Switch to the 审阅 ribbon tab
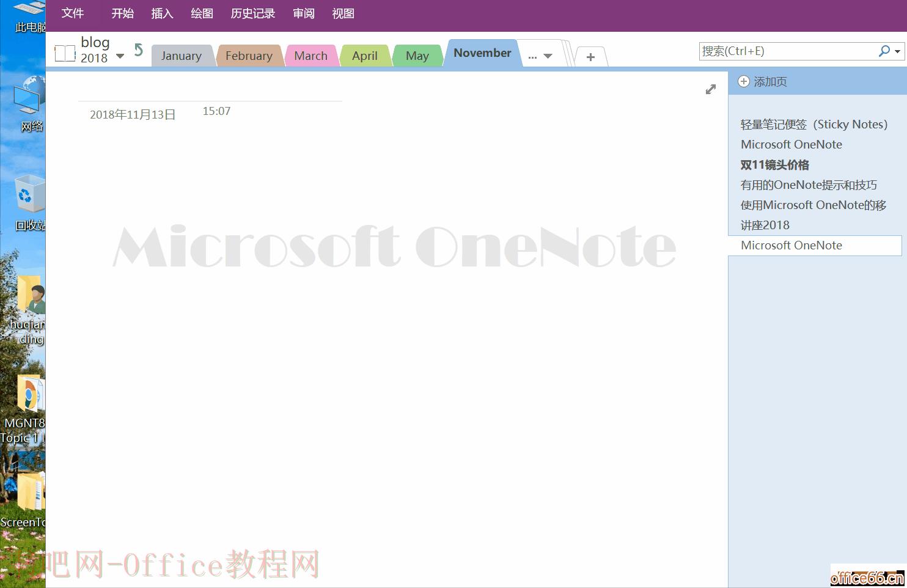 click(304, 13)
